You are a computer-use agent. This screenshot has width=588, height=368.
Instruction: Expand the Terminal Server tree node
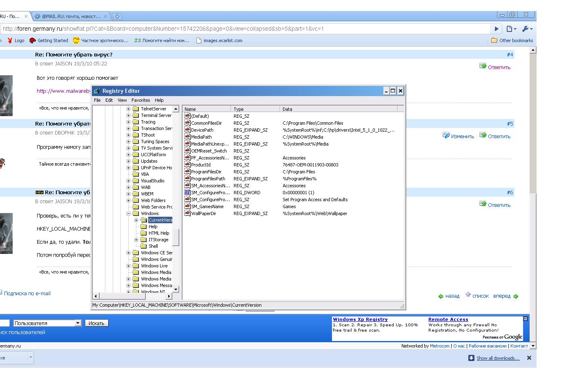click(128, 115)
